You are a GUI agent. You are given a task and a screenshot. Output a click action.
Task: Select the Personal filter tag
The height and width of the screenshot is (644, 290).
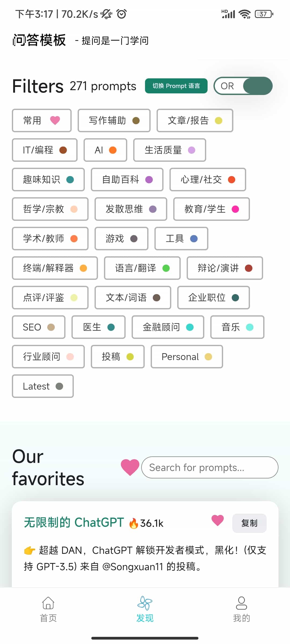pos(187,357)
